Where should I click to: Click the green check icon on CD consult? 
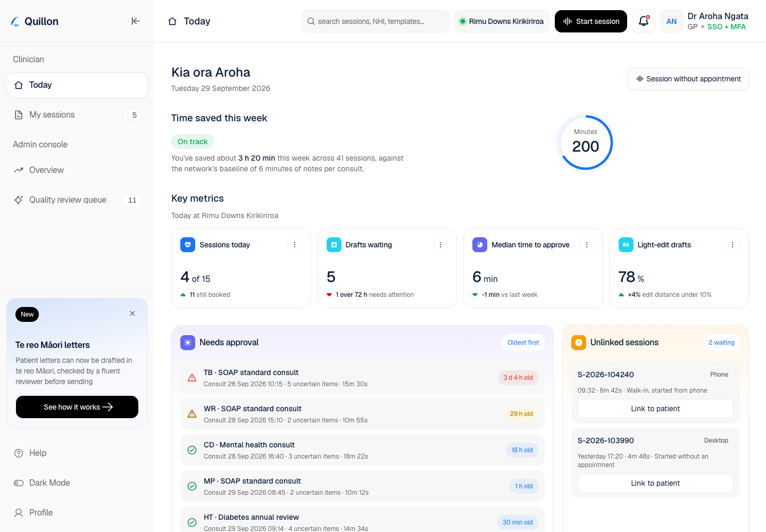click(x=192, y=450)
